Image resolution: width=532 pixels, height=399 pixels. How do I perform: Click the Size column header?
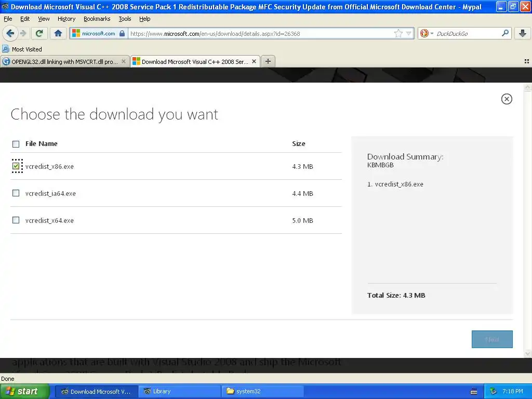click(x=299, y=143)
